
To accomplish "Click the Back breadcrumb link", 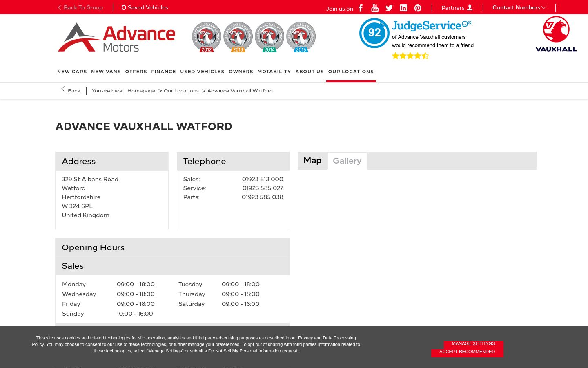I will tap(74, 91).
